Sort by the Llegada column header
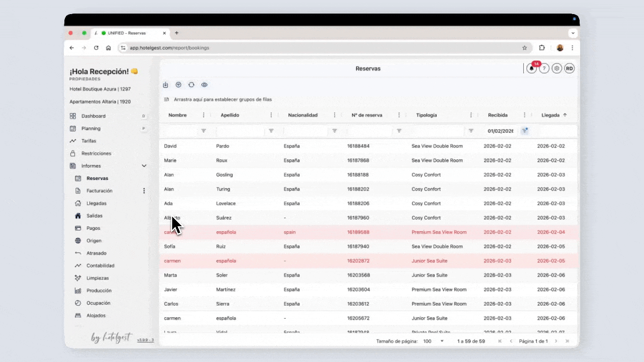This screenshot has height=362, width=644. click(x=550, y=115)
